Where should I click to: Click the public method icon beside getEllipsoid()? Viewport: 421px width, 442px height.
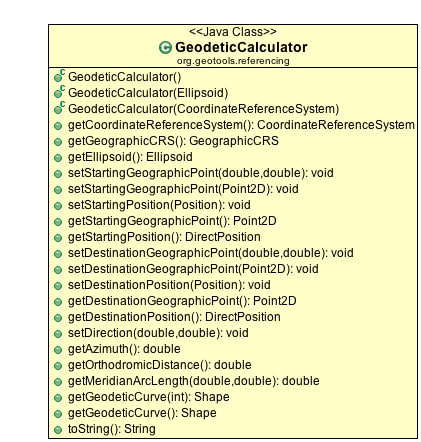(58, 158)
